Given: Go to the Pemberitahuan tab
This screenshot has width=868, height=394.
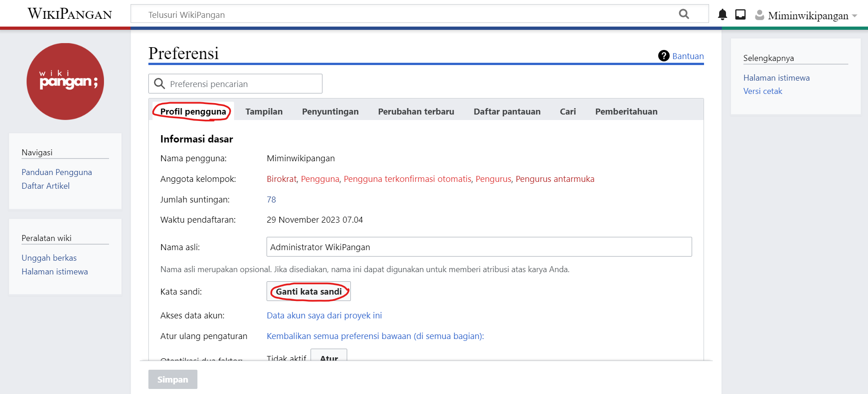Looking at the screenshot, I should 626,111.
